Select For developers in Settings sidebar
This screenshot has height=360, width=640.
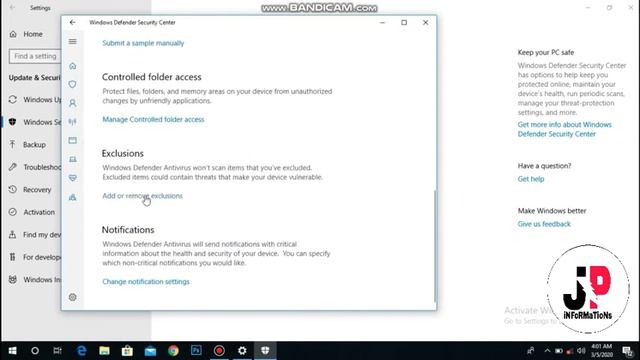pyautogui.click(x=35, y=257)
